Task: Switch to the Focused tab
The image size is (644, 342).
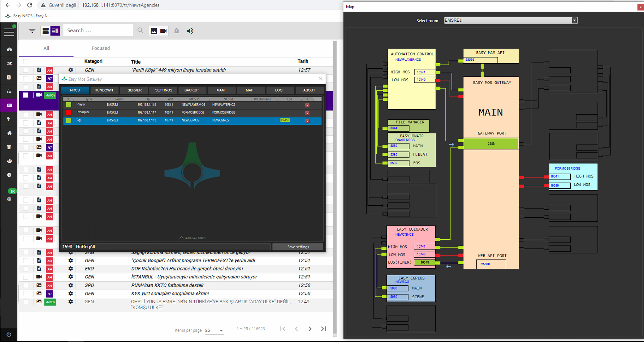Action: 101,48
